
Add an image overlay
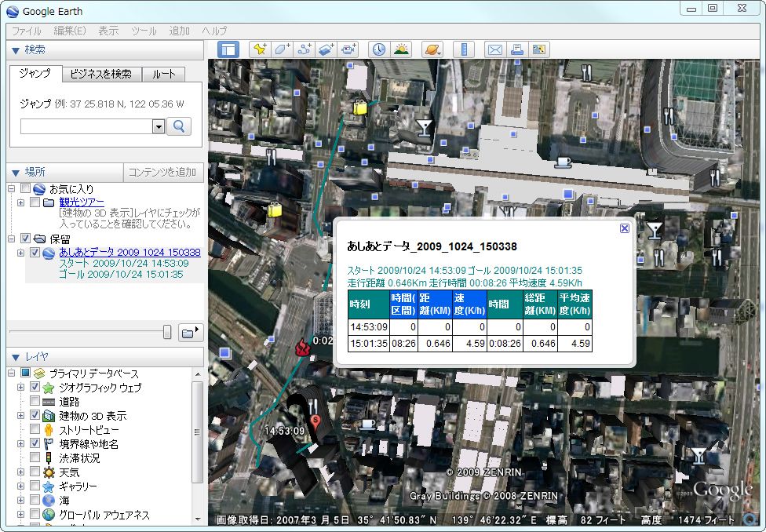point(326,49)
